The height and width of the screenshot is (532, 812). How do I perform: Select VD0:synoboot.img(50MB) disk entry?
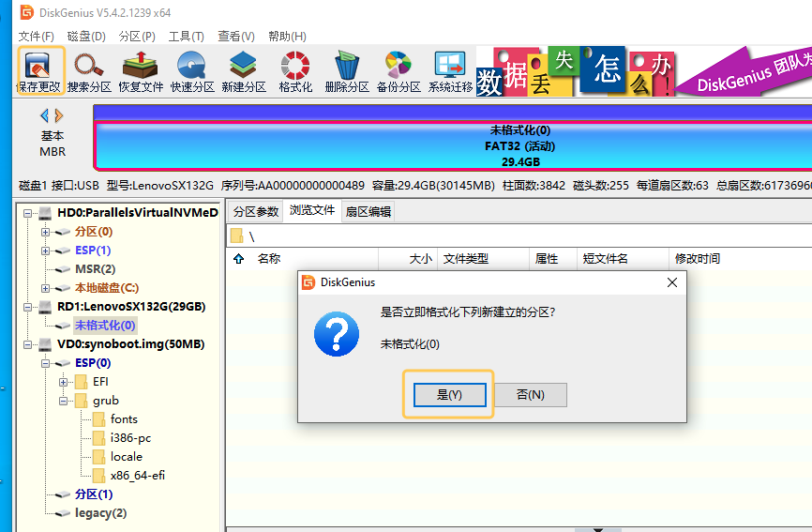click(131, 344)
